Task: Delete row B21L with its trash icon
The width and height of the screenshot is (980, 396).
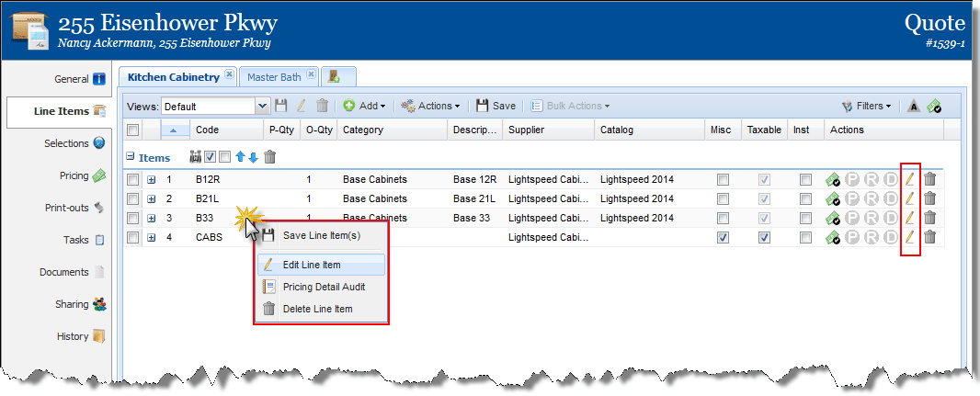Action: coord(930,198)
